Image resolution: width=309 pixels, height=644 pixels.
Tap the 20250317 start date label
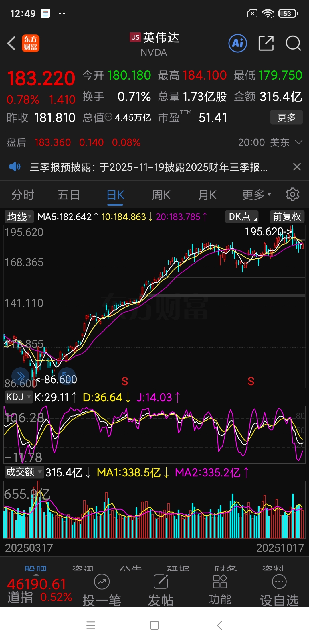(29, 548)
